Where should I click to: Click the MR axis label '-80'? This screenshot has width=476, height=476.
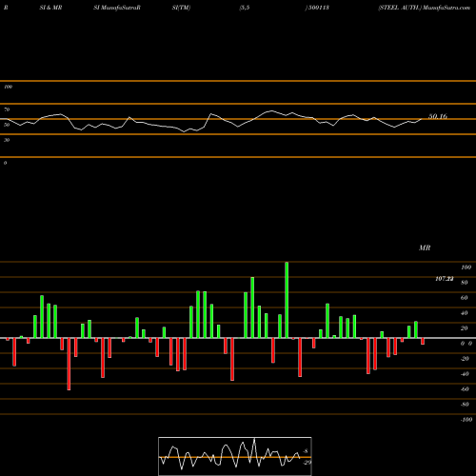[465, 405]
